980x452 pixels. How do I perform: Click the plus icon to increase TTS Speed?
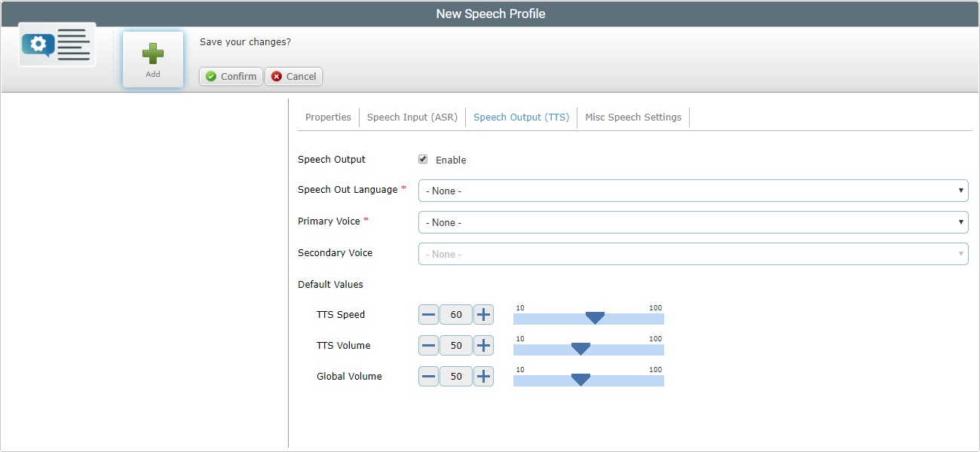[483, 314]
